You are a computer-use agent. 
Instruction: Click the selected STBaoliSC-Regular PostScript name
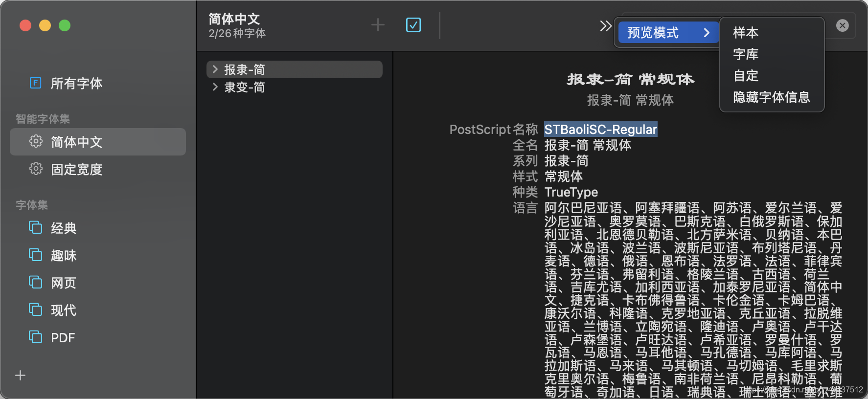click(x=601, y=130)
